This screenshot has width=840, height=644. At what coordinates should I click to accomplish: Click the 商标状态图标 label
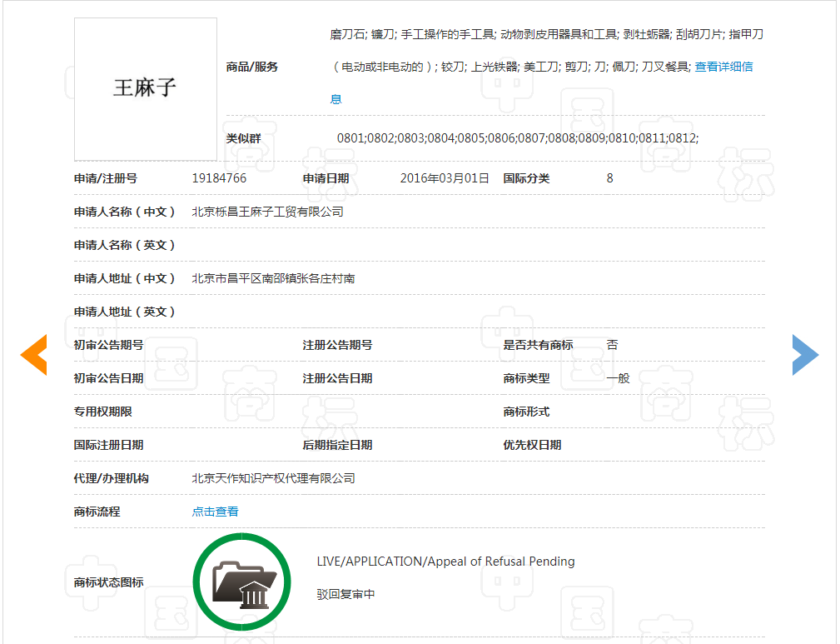pyautogui.click(x=109, y=582)
